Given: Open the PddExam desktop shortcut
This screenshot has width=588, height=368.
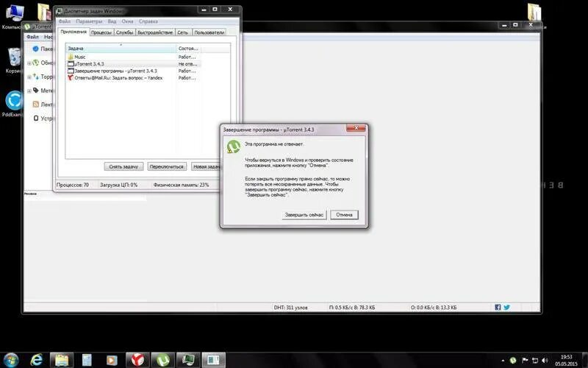Looking at the screenshot, I should click(13, 104).
